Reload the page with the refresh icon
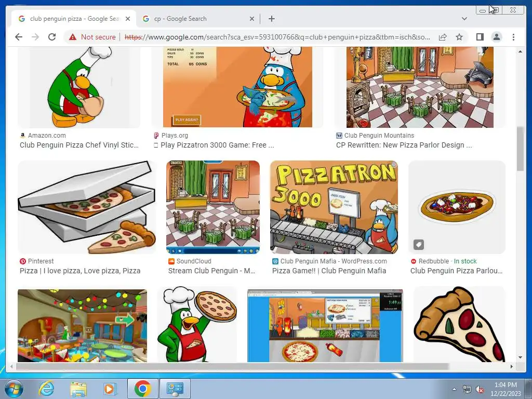The height and width of the screenshot is (399, 532). click(52, 37)
